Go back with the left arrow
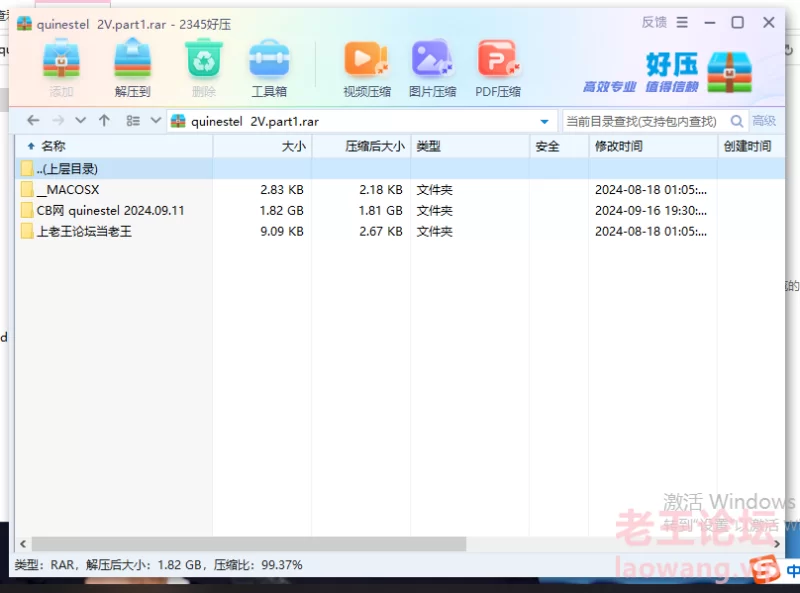 pyautogui.click(x=33, y=120)
